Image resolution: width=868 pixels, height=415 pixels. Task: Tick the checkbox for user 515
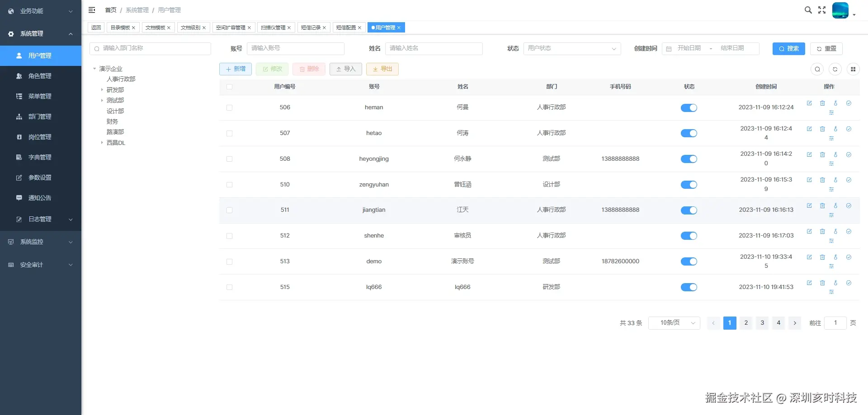(229, 287)
